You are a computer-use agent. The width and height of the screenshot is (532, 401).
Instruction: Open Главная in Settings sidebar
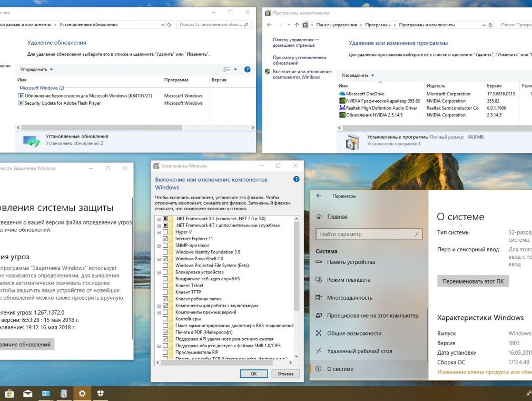click(332, 217)
